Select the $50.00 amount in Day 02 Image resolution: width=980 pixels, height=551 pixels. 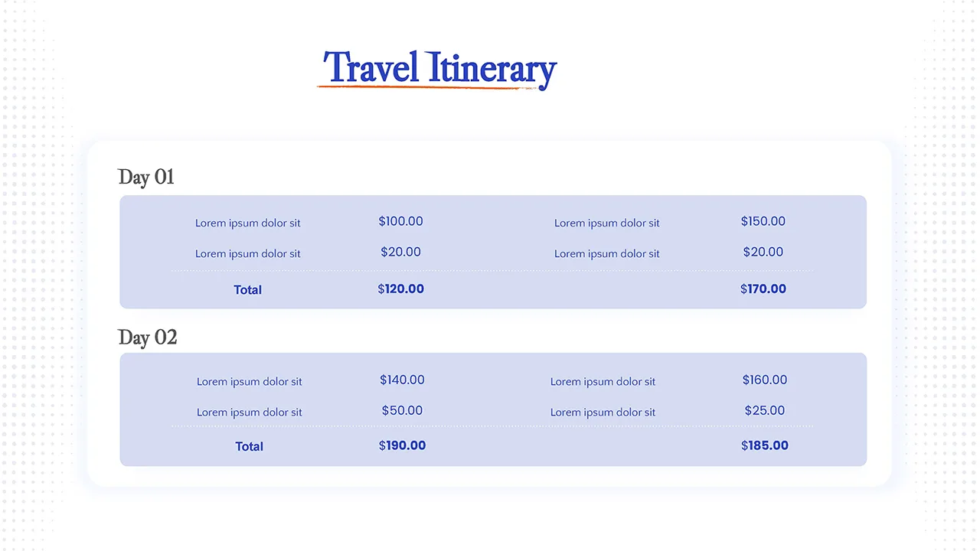pos(402,410)
